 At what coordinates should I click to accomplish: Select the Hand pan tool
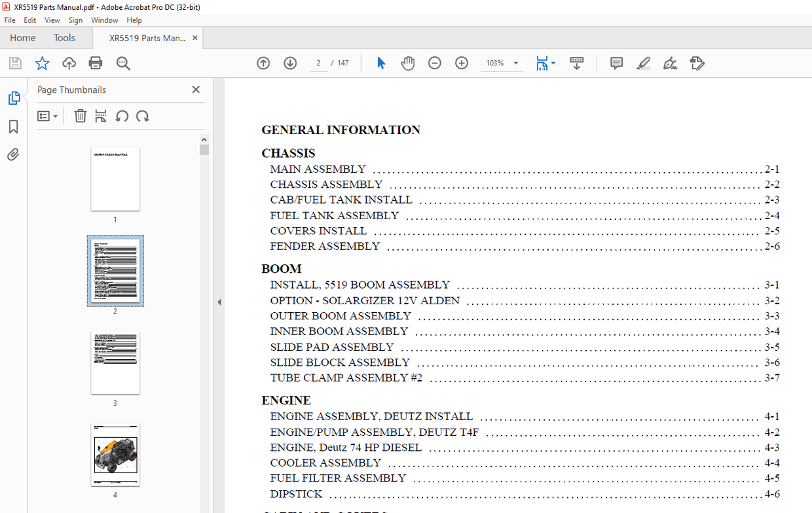click(408, 63)
